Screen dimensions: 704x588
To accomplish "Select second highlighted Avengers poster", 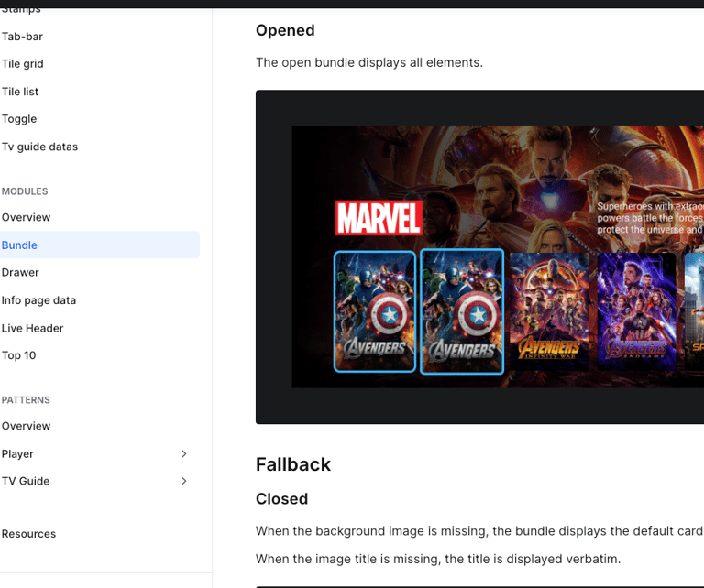I will tap(462, 311).
